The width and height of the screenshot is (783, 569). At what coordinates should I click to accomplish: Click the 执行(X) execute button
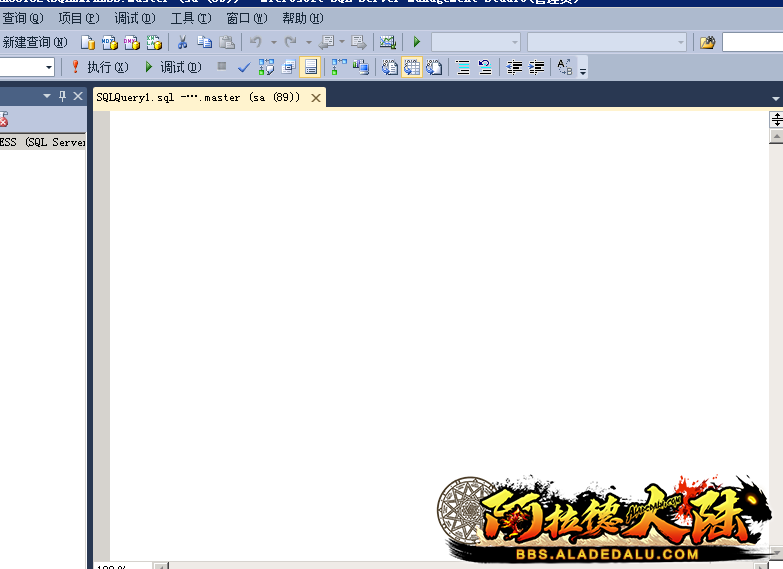98,67
